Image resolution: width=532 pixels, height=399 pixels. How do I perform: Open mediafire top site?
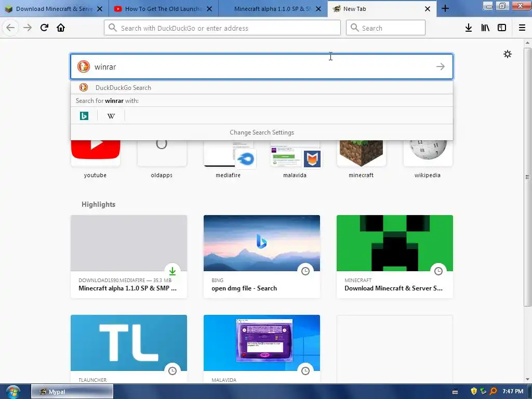click(228, 159)
